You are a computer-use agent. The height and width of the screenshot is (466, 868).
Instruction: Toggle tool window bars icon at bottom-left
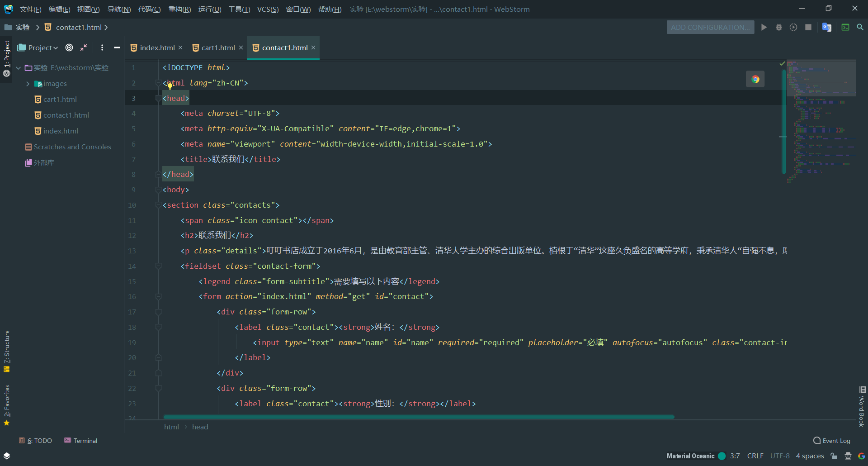(7, 456)
